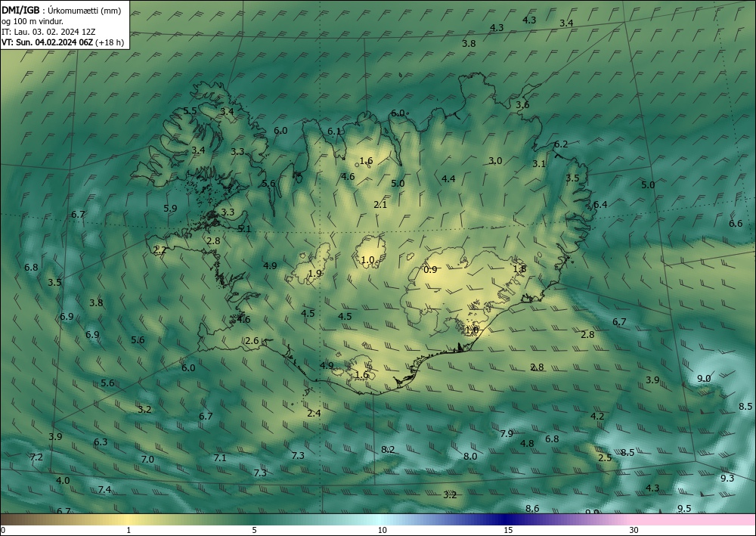This screenshot has height=536, width=756.
Task: Click the 2.2 value on the western peninsula
Action: 160,249
